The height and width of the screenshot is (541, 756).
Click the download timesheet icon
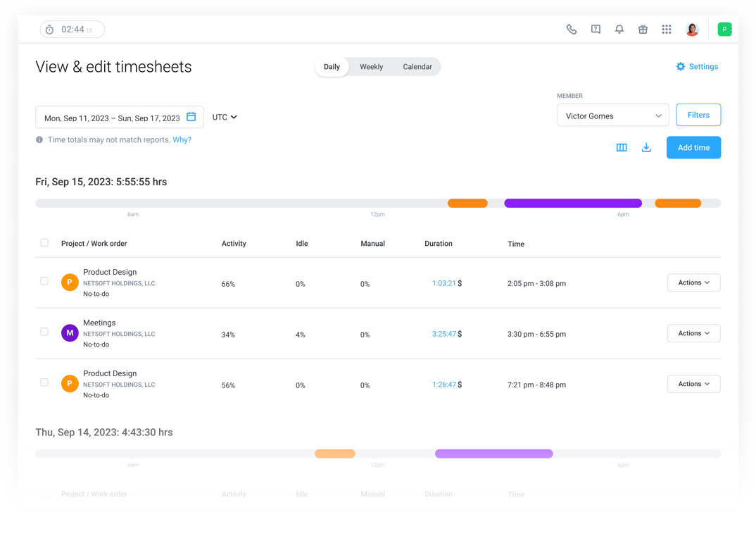646,147
